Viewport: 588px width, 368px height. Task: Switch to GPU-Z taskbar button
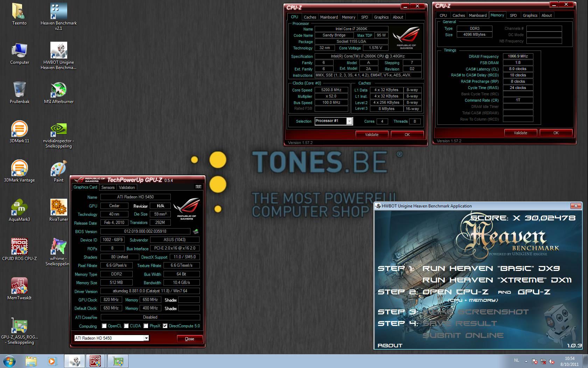118,361
